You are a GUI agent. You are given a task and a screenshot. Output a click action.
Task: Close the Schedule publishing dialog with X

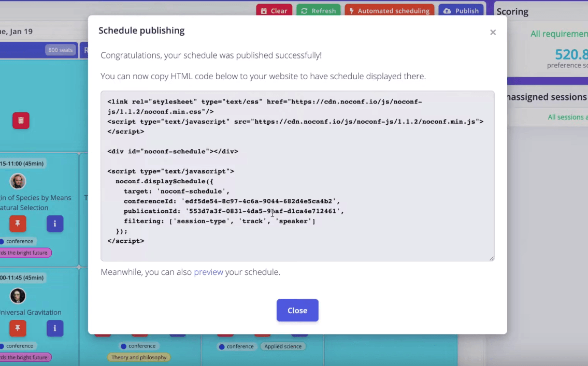pyautogui.click(x=493, y=32)
